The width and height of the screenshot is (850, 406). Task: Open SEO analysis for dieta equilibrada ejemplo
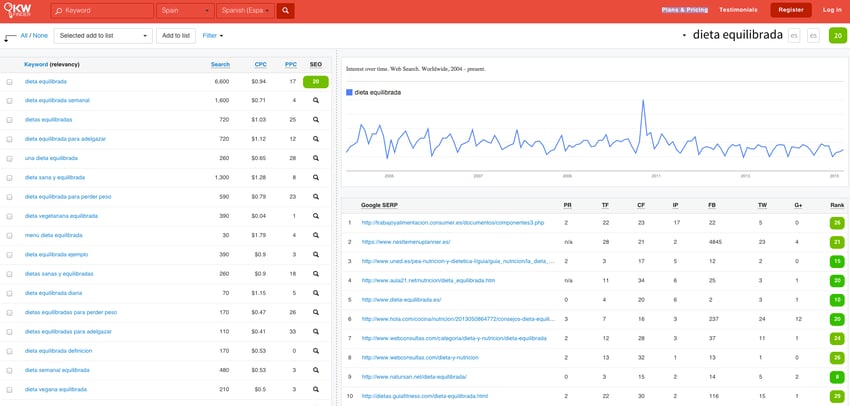[315, 255]
